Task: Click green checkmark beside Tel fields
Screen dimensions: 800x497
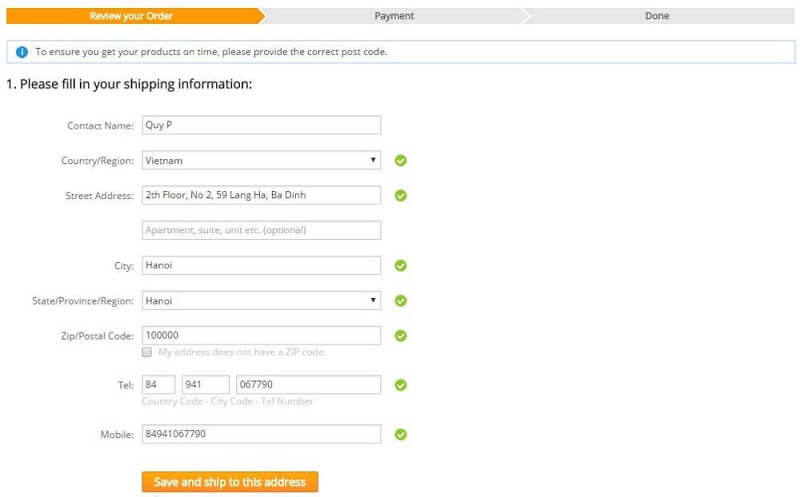Action: (x=401, y=385)
